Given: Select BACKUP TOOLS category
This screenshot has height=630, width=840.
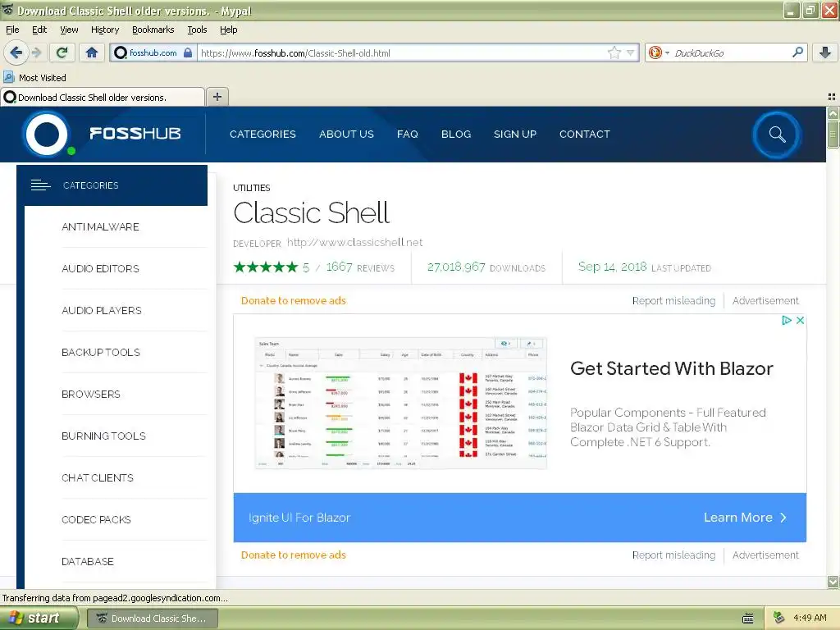Looking at the screenshot, I should (x=101, y=352).
